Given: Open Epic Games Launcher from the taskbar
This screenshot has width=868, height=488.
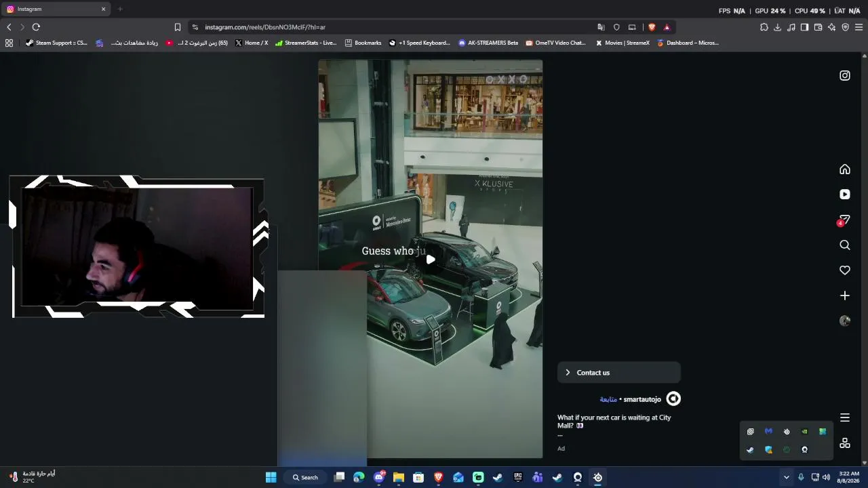Looking at the screenshot, I should (x=518, y=477).
